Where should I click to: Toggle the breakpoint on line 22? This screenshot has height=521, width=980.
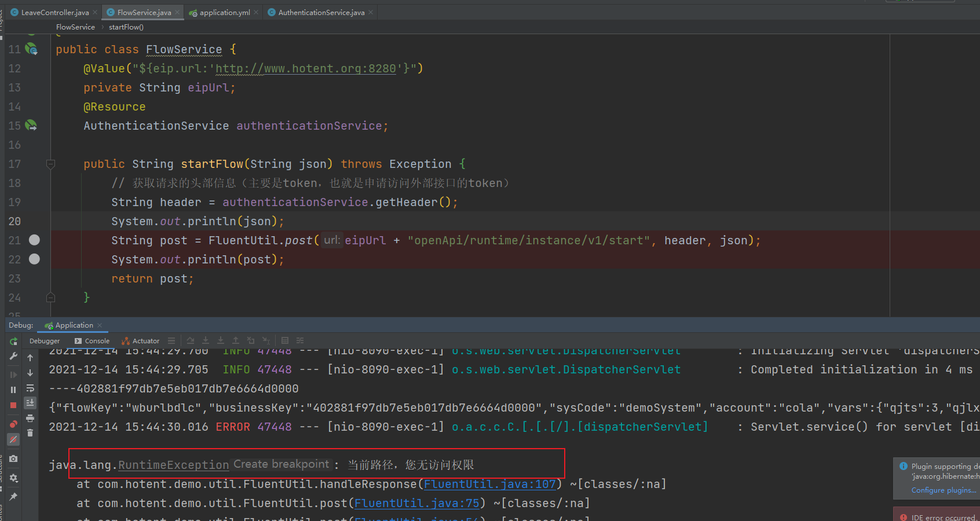(x=34, y=259)
